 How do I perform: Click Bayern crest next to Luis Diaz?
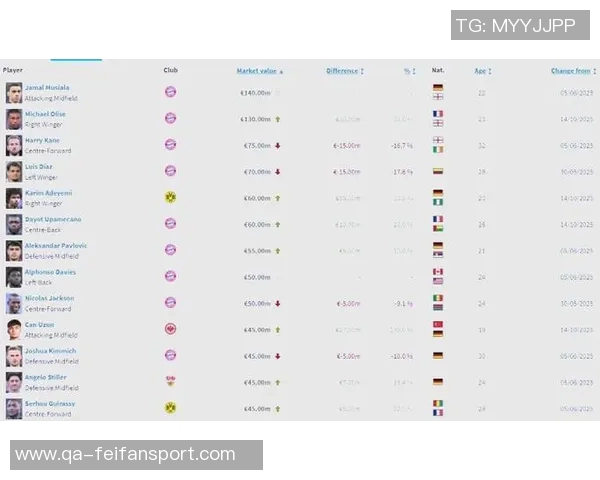pyautogui.click(x=170, y=171)
